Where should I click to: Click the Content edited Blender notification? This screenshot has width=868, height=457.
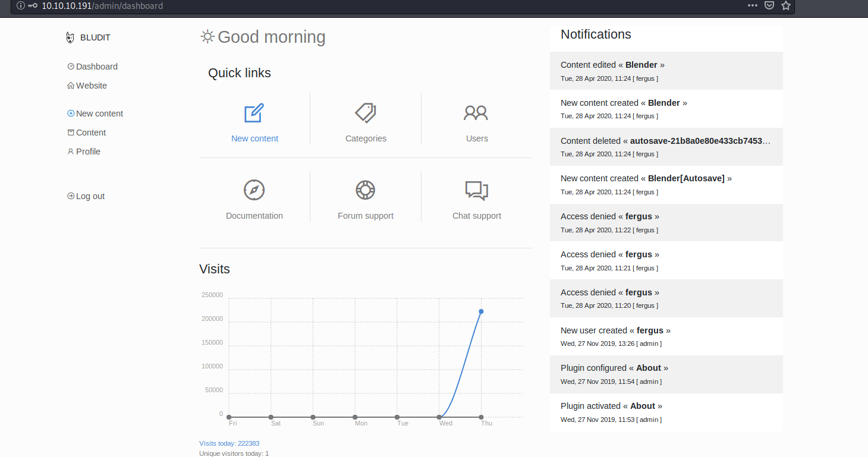[x=666, y=71]
